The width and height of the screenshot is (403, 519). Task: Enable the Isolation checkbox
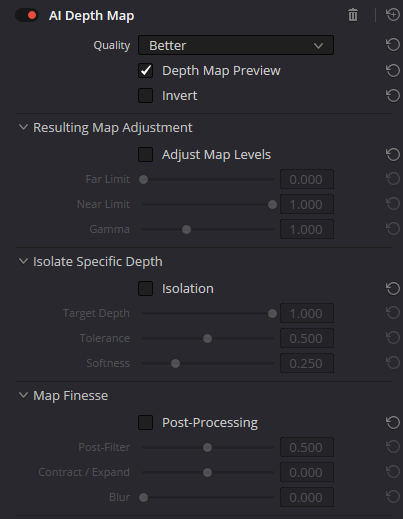pyautogui.click(x=146, y=289)
